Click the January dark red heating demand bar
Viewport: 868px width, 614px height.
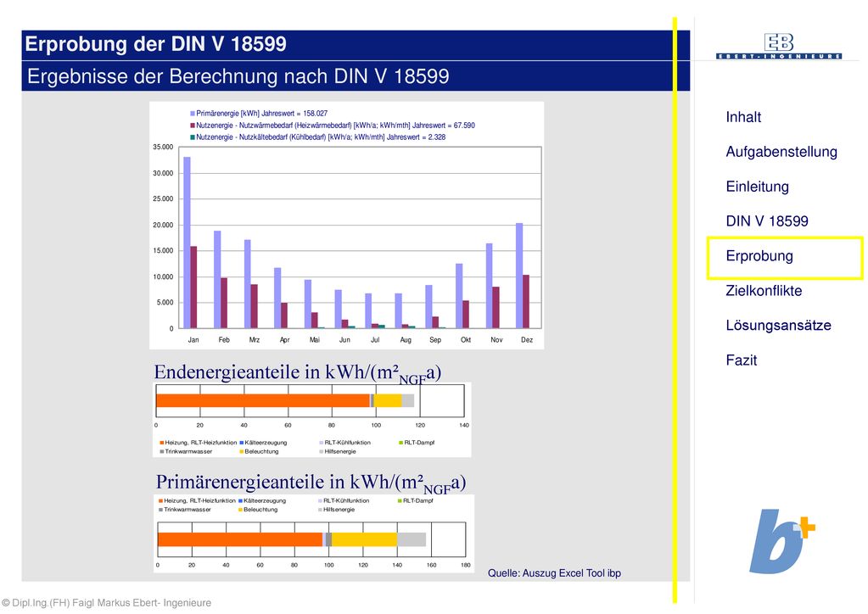pyautogui.click(x=193, y=287)
